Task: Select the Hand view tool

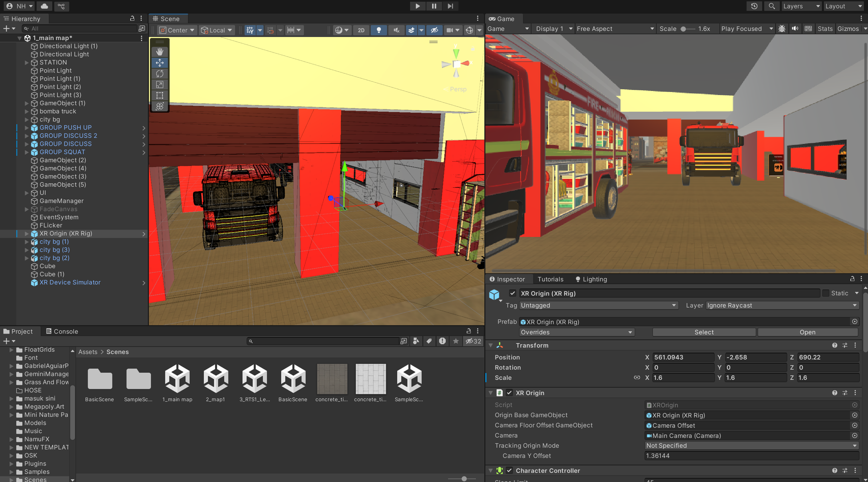Action: (159, 52)
